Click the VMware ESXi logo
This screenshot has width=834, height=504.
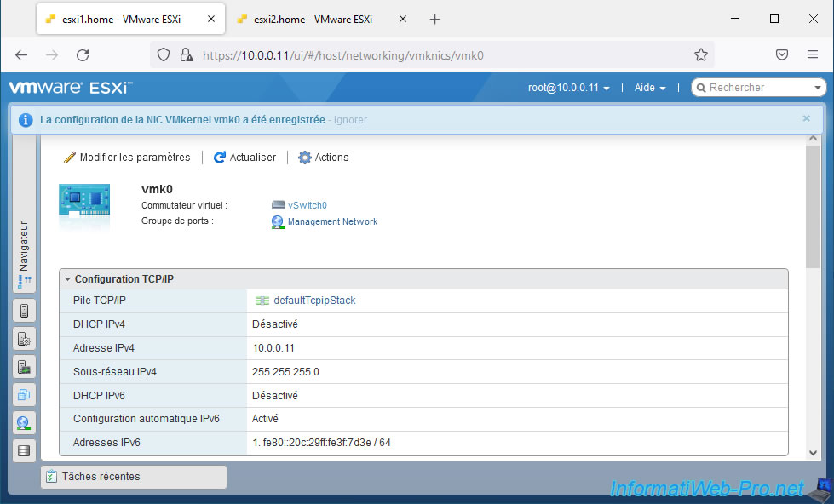point(71,87)
